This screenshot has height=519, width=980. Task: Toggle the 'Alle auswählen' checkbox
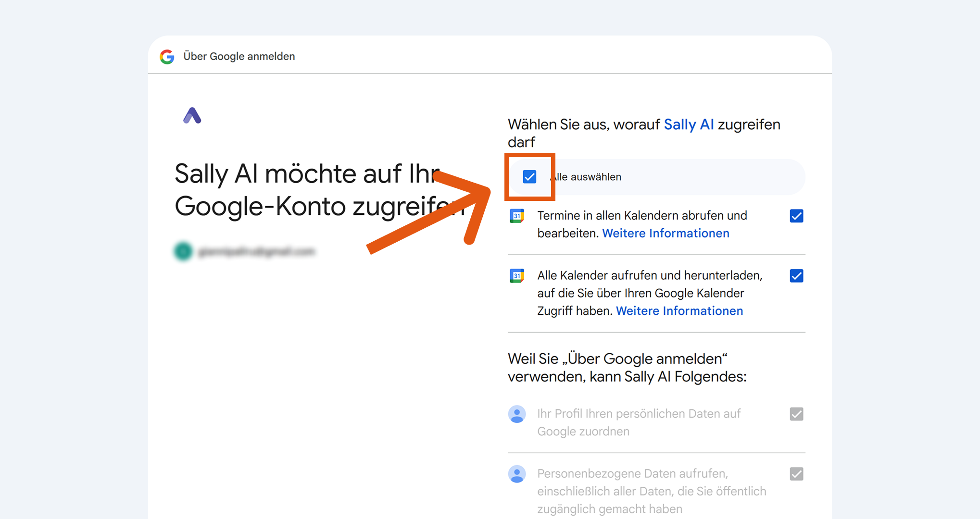(529, 177)
